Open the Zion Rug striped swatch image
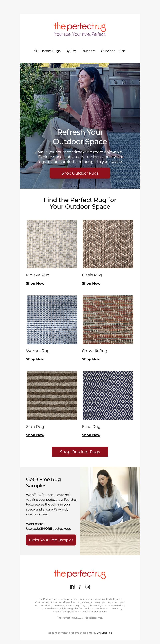Image resolution: width=160 pixels, height=644 pixels. pos(52,395)
